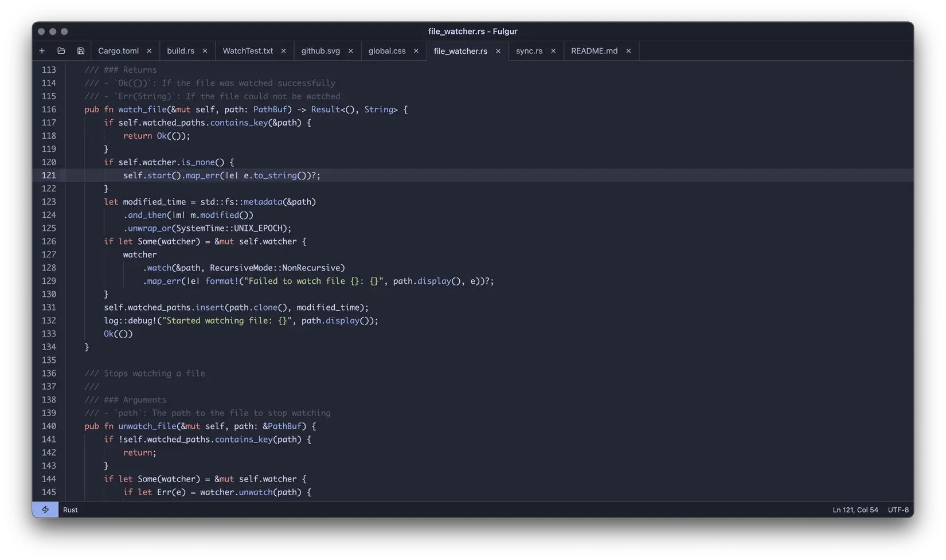Close the build.rs tab

point(205,50)
